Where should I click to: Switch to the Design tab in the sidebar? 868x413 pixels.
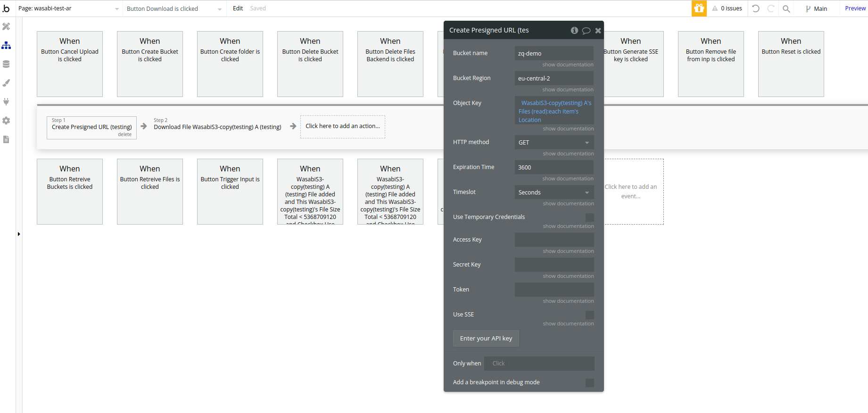click(x=6, y=26)
